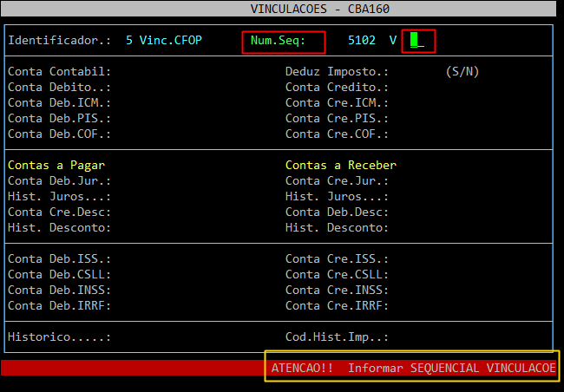Select the Conta Cre.PIS field
This screenshot has height=392, width=564.
click(451, 119)
